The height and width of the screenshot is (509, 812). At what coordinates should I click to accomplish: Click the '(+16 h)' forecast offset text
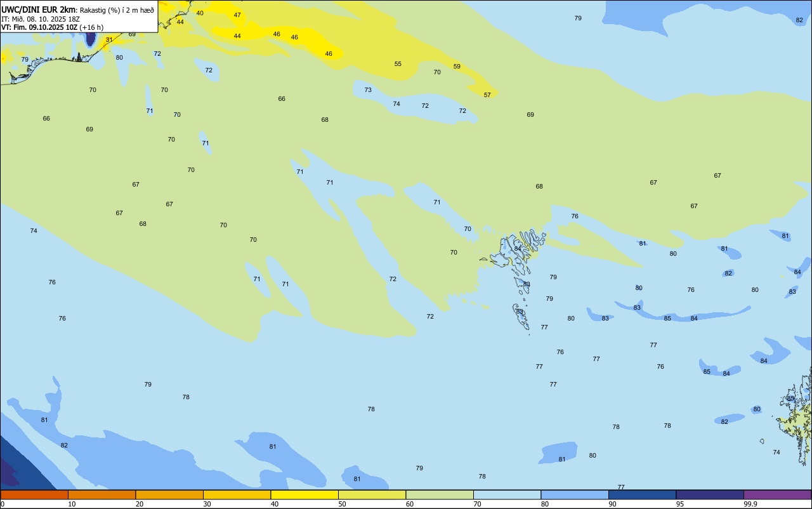coord(91,27)
